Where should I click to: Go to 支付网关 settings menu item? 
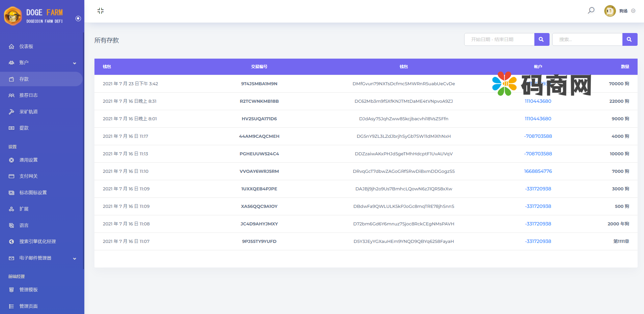coord(28,176)
